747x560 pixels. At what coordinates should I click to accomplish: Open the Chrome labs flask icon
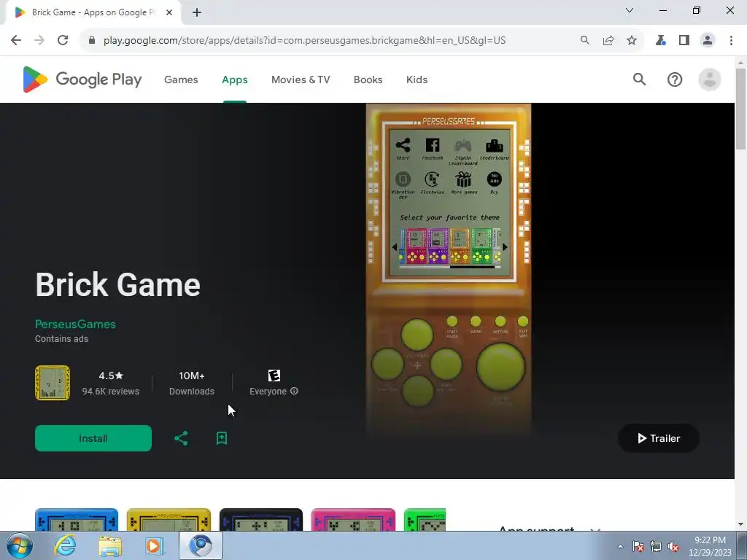click(x=660, y=40)
